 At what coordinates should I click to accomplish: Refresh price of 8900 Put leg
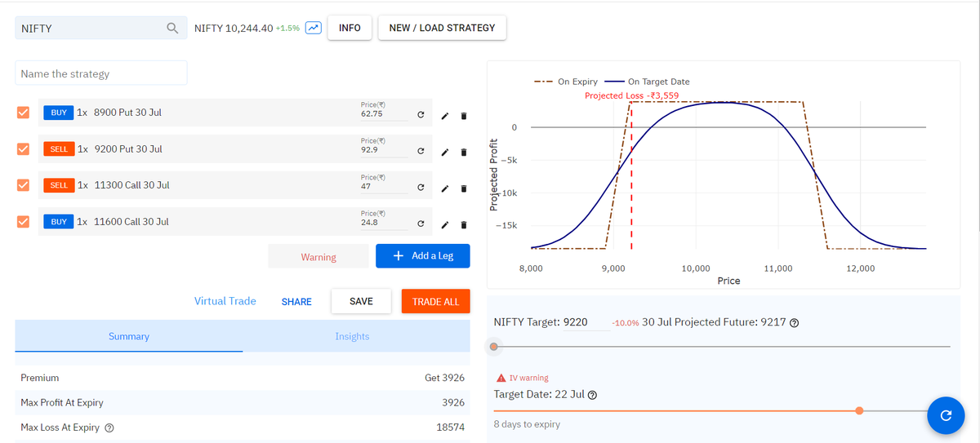click(x=420, y=115)
